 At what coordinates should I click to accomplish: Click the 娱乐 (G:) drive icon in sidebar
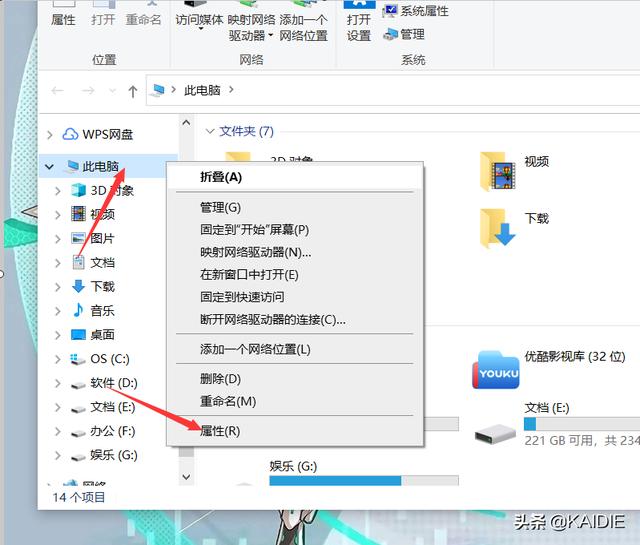(78, 457)
